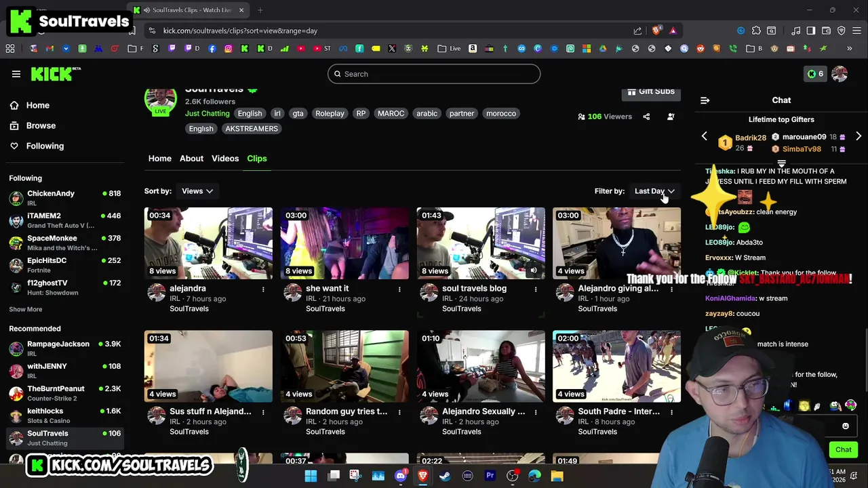Open the Live bookmarks folder
868x488 pixels.
449,49
